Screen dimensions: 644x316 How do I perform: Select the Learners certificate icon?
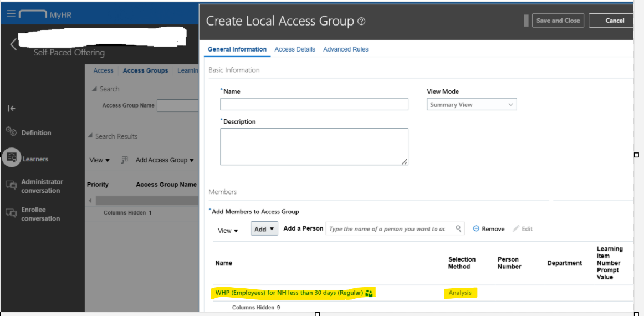(11, 157)
